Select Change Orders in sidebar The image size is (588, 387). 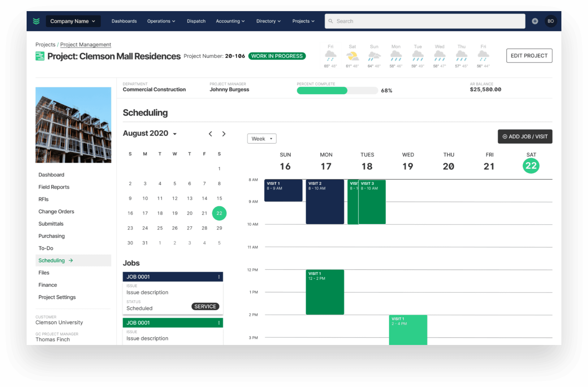click(56, 211)
